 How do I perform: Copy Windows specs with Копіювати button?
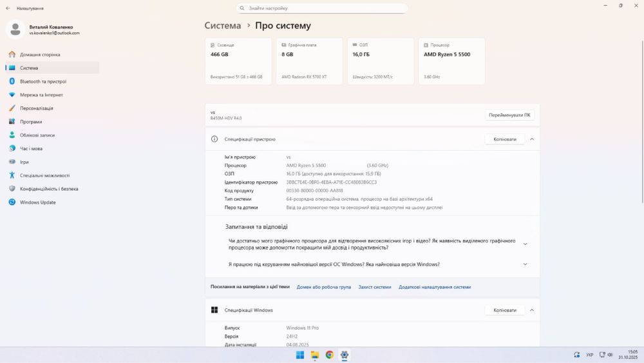(505, 310)
